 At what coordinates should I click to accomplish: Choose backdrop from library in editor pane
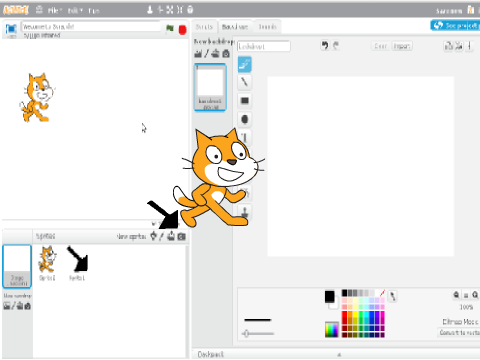(198, 53)
